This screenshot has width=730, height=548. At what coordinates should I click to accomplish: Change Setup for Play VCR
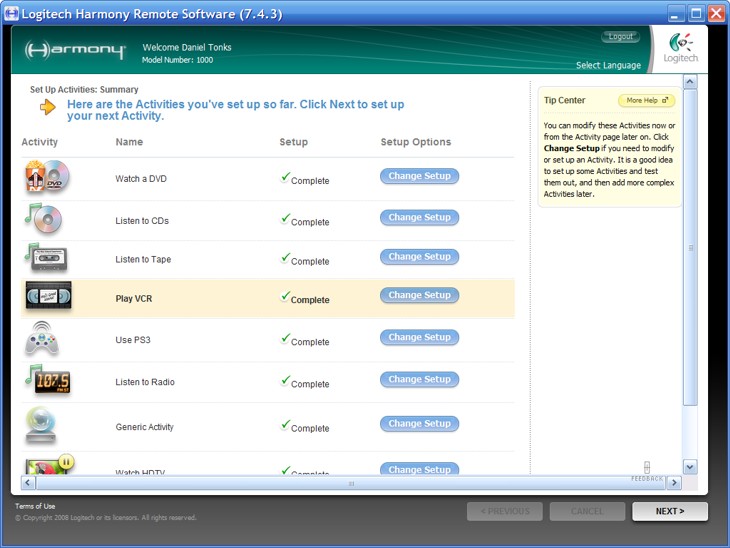point(419,295)
